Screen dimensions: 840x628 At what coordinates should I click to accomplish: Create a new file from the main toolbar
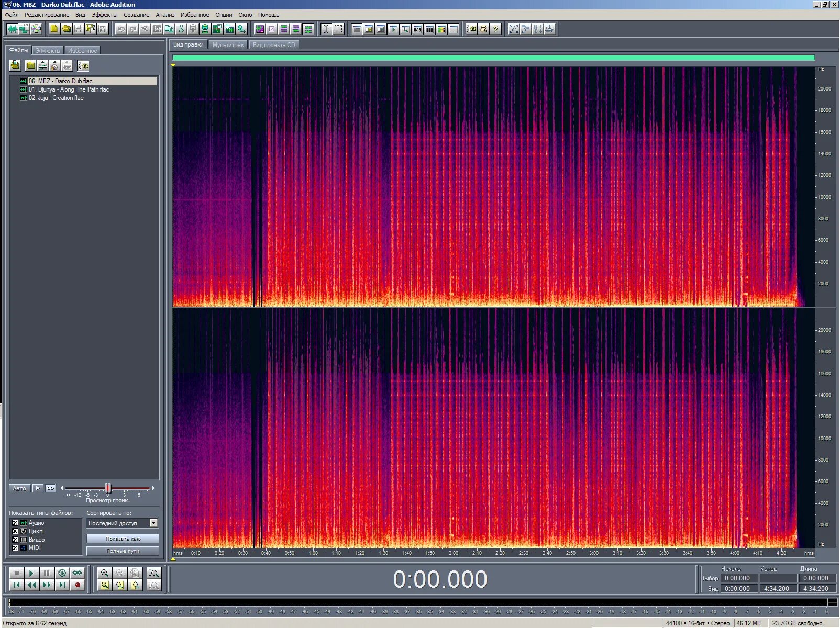[54, 29]
